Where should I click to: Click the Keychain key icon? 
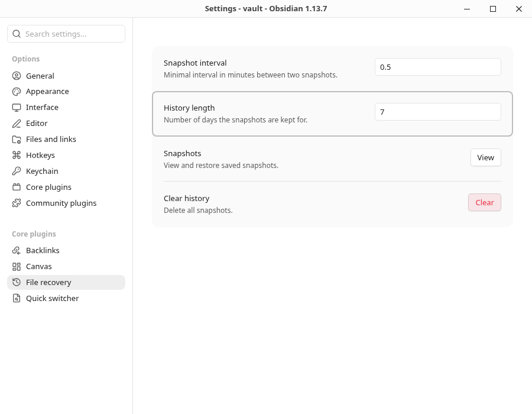coord(17,172)
